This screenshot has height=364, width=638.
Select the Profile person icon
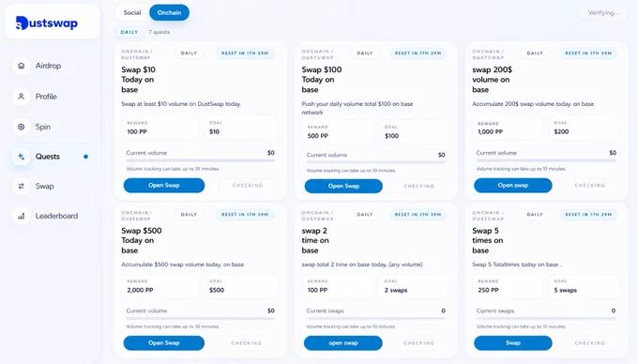tap(22, 97)
